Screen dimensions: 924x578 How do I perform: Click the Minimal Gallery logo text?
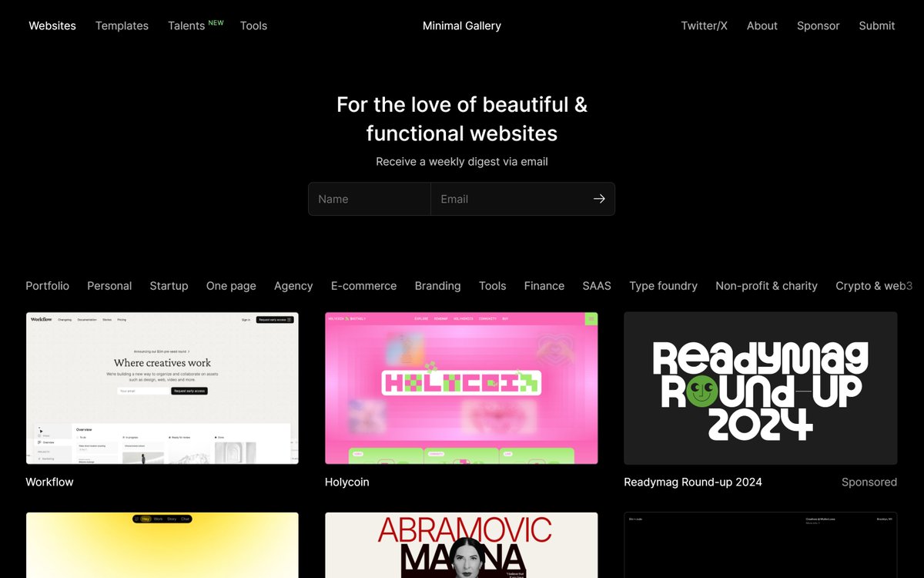tap(462, 25)
